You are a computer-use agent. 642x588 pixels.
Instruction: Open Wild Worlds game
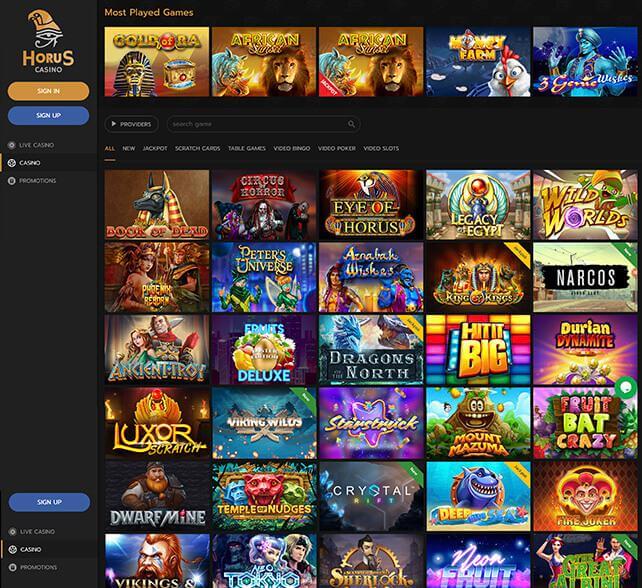tap(585, 205)
